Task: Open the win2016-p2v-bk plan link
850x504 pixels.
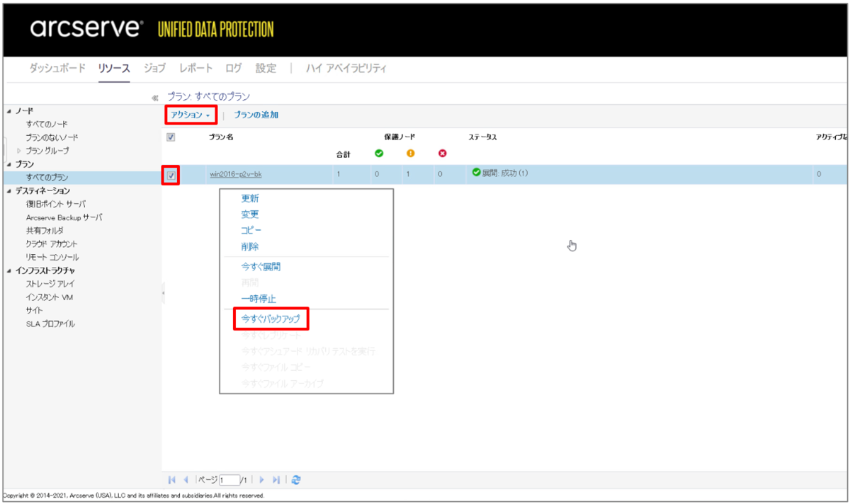Action: click(236, 174)
